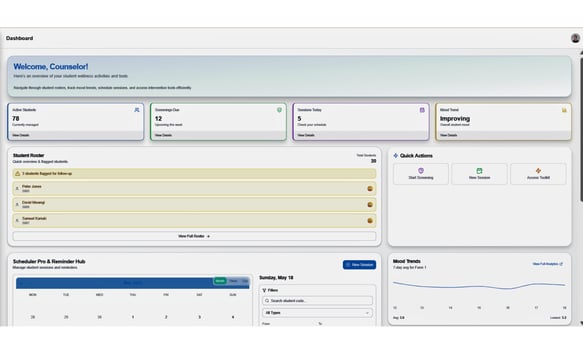Image resolution: width=583 pixels, height=360 pixels.
Task: Open the Access Toolkit quick action
Action: (x=538, y=174)
